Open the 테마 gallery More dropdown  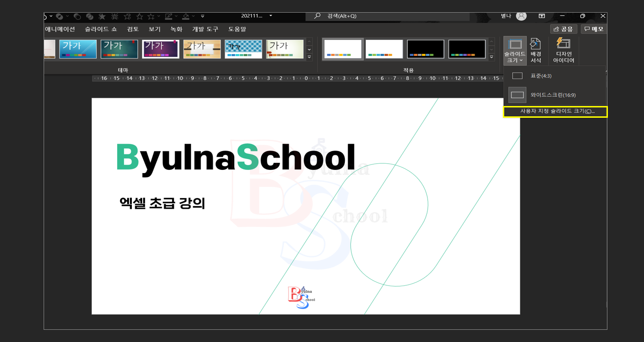309,56
